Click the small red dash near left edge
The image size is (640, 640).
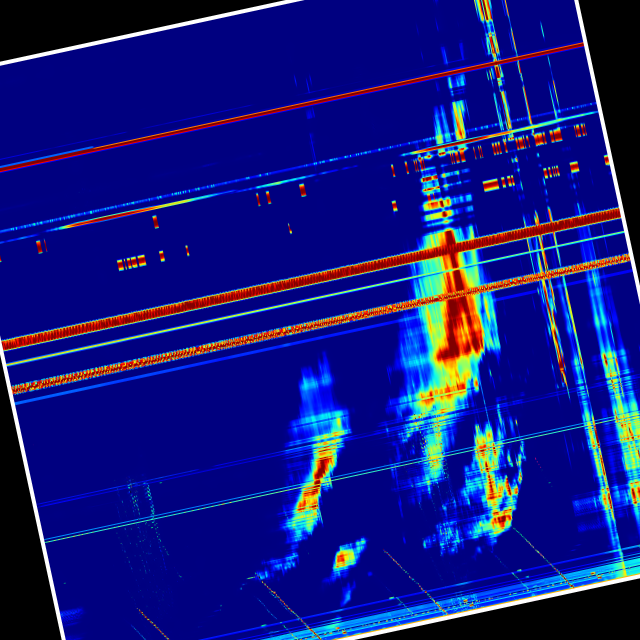point(40,246)
